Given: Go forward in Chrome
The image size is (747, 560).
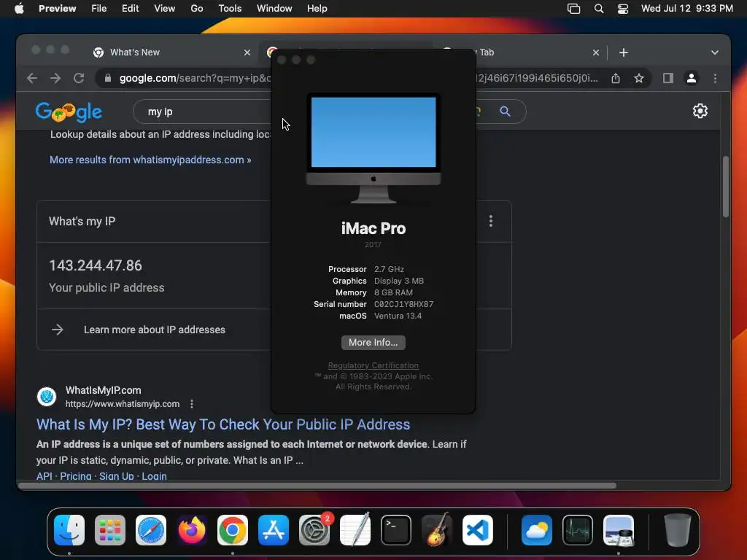Looking at the screenshot, I should click(55, 78).
